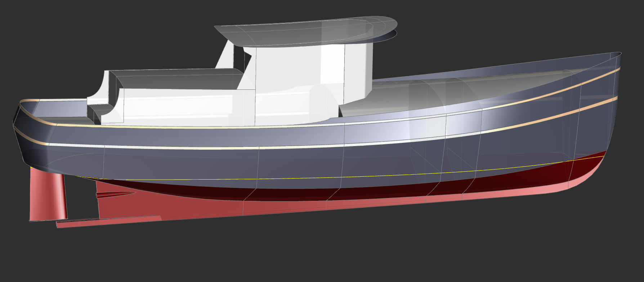Screen dimensions: 644x282
Task: Select the red rudder at the stern
Action: 48,195
